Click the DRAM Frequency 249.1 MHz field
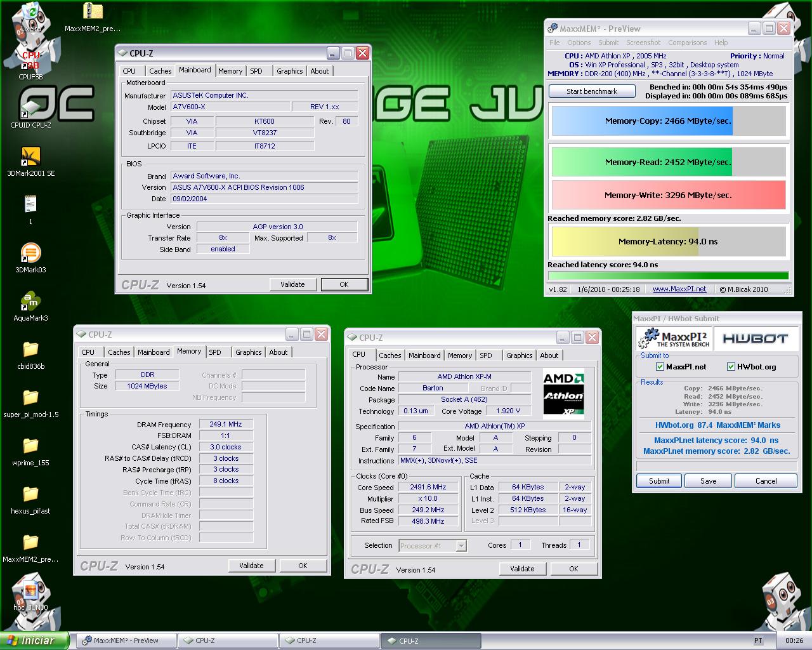The image size is (812, 650). tap(226, 424)
